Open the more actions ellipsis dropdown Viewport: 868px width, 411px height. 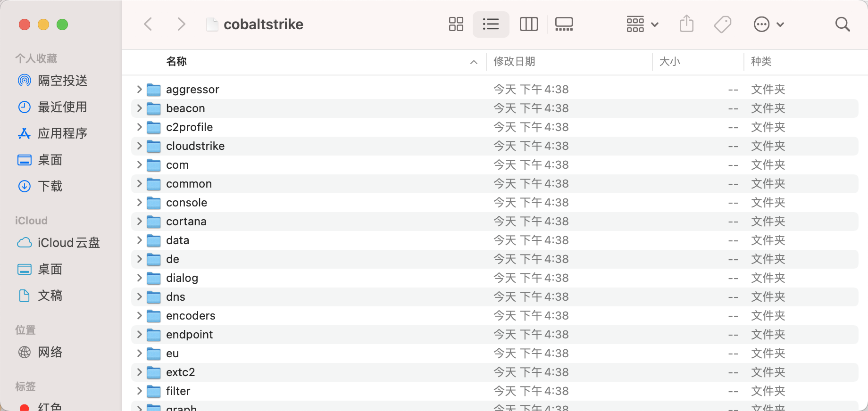[769, 24]
